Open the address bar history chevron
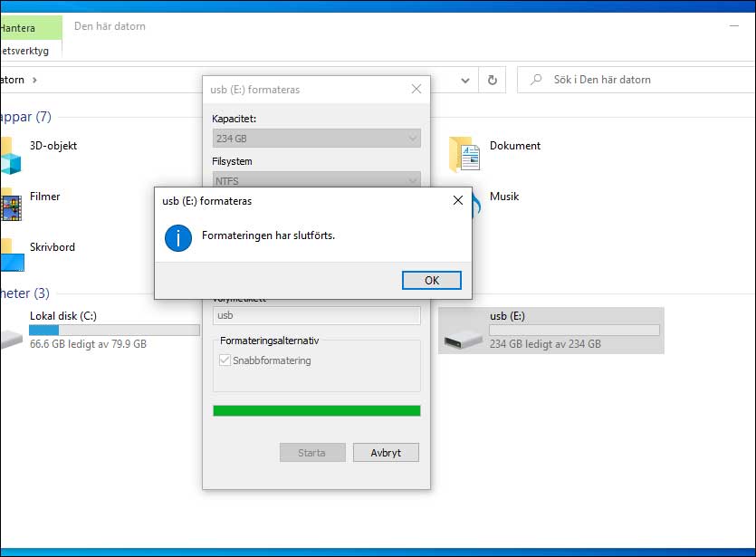This screenshot has width=756, height=557. [x=464, y=80]
